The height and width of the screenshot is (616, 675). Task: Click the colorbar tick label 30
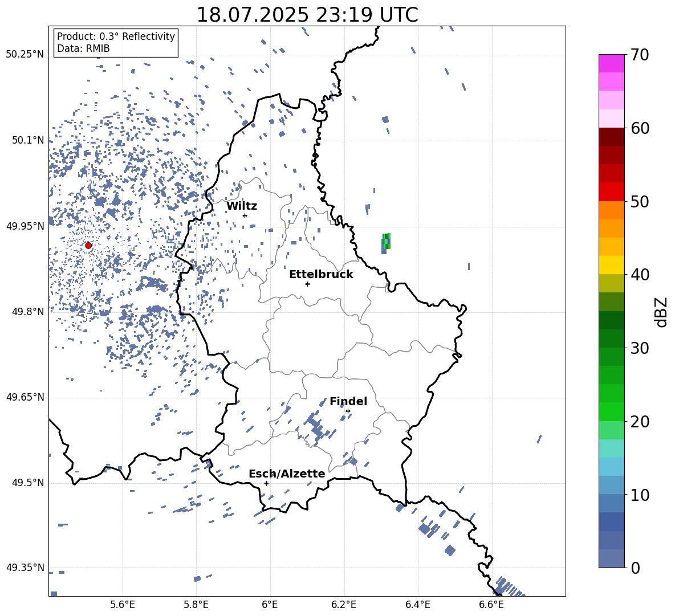click(x=640, y=348)
